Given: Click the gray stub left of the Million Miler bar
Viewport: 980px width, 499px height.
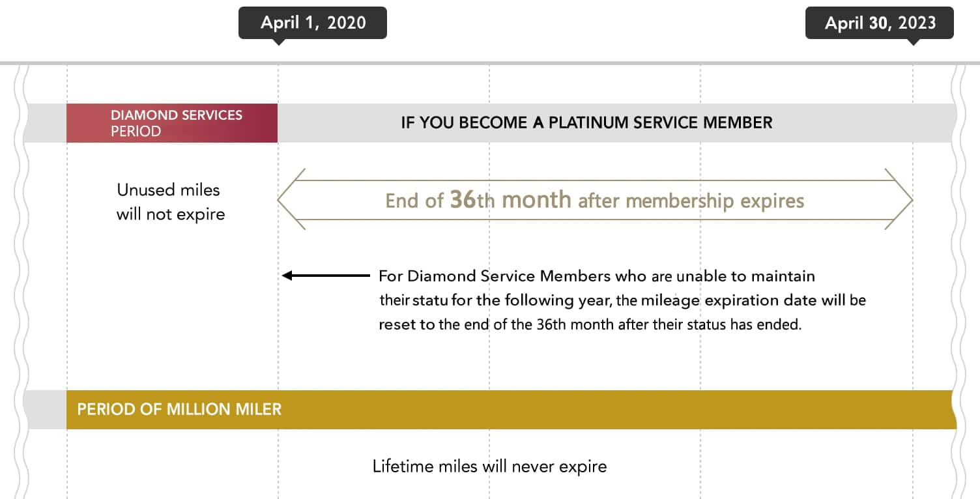Looking at the screenshot, I should click(x=46, y=410).
